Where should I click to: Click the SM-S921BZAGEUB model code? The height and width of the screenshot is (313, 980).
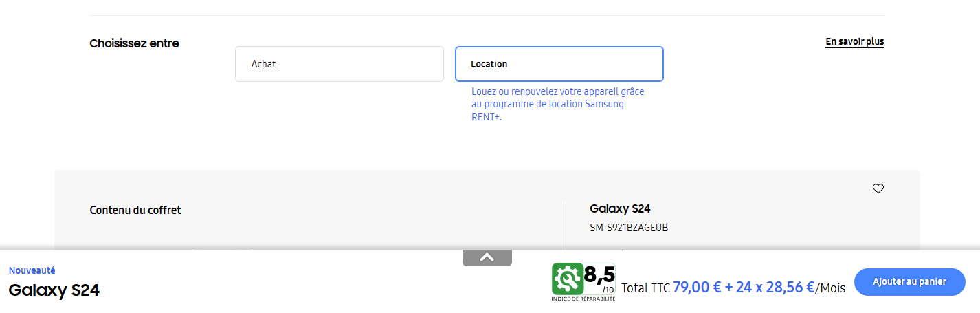point(628,228)
